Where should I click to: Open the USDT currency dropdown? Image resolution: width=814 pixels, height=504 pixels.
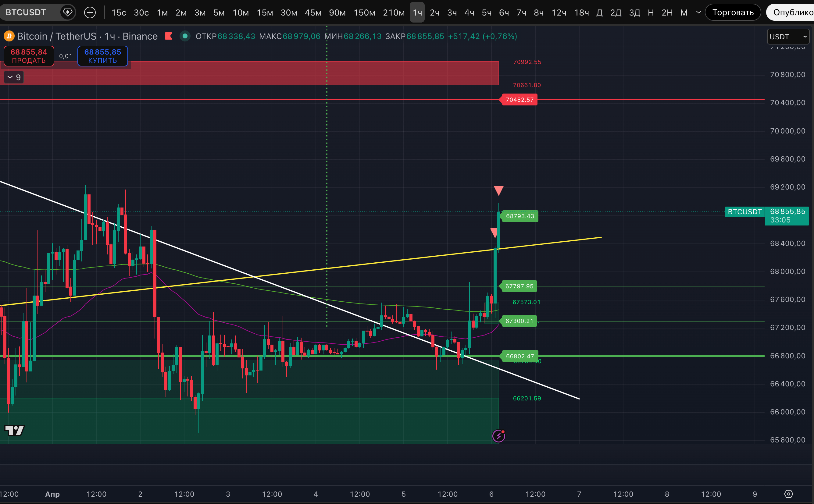point(788,37)
